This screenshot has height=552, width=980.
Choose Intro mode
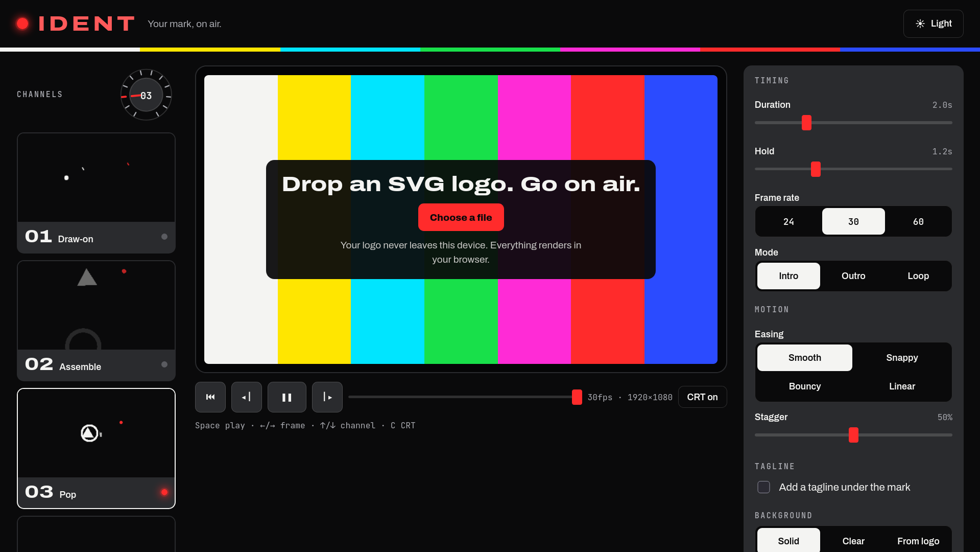click(x=788, y=276)
